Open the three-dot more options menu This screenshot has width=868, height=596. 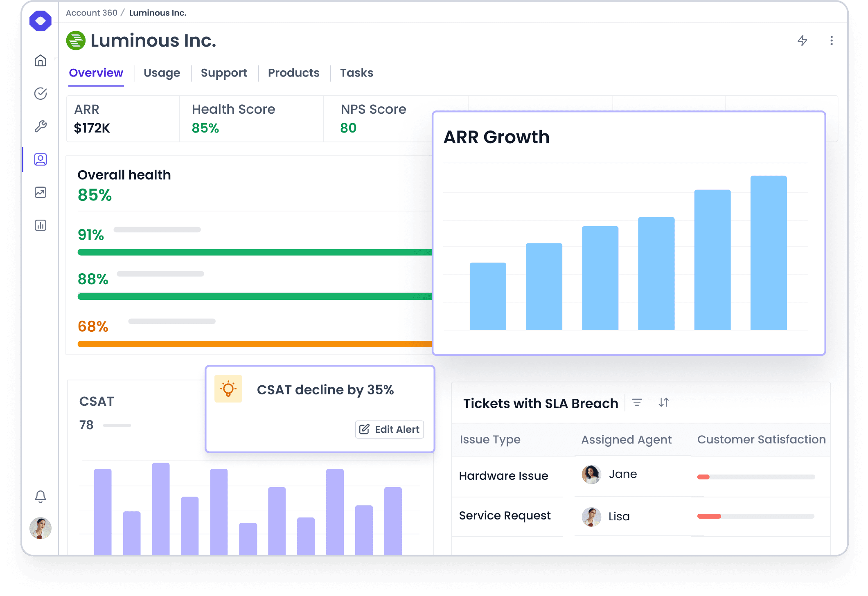tap(831, 40)
